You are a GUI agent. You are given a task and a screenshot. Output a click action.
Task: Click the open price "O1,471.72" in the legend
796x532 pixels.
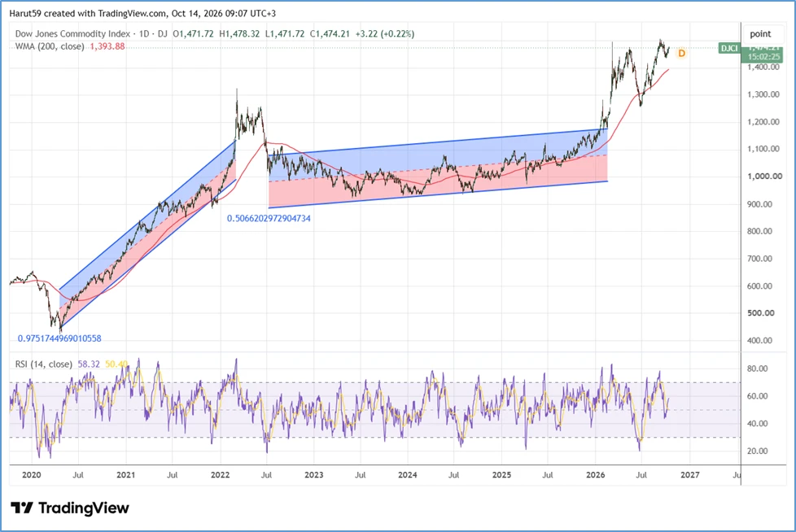click(x=193, y=34)
